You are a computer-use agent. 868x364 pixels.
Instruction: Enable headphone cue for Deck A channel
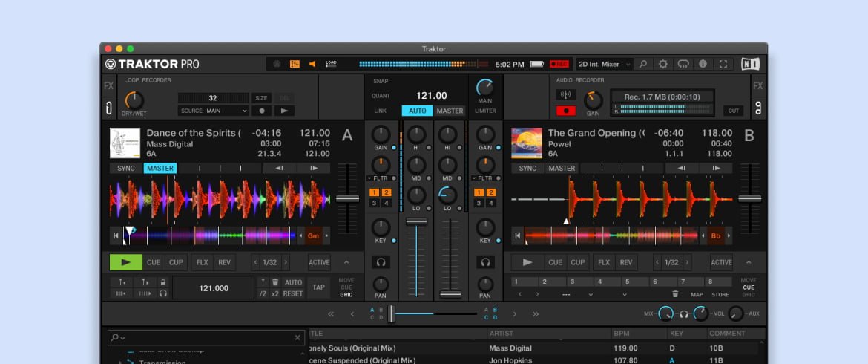click(x=381, y=262)
